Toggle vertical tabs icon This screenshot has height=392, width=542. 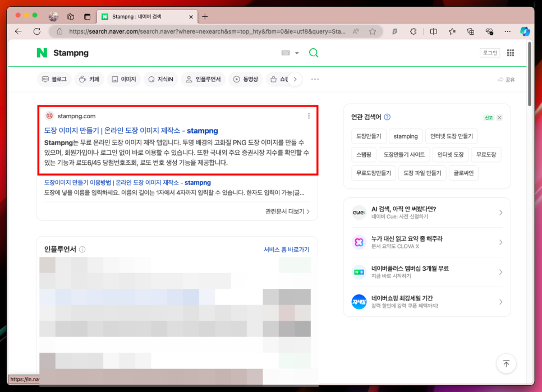[87, 16]
